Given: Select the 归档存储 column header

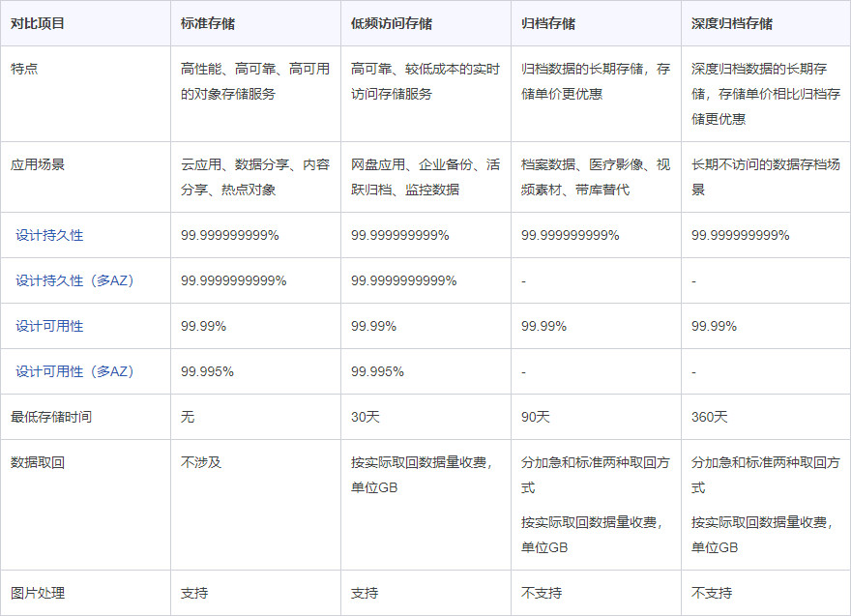Looking at the screenshot, I should [547, 20].
